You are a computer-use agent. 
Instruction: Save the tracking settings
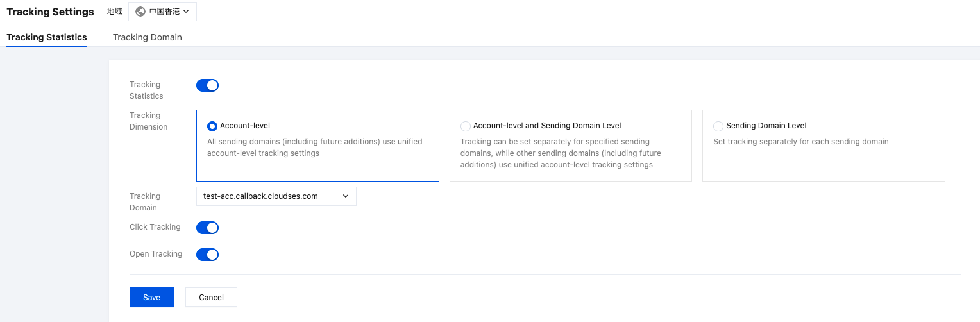coord(151,297)
